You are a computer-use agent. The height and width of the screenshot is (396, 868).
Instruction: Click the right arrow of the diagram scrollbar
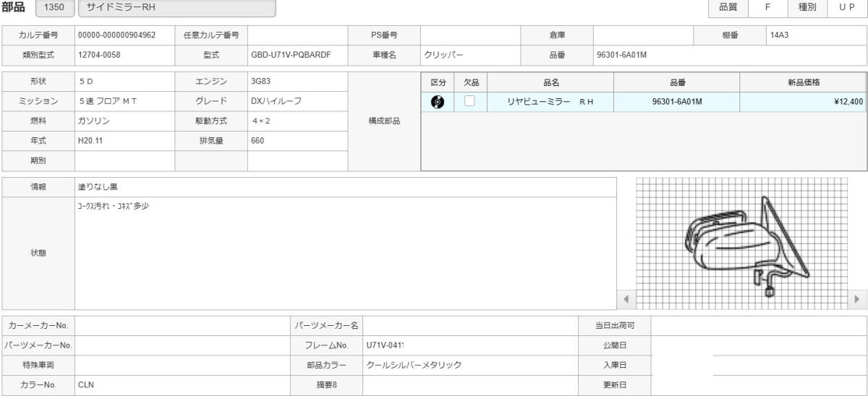(x=856, y=298)
